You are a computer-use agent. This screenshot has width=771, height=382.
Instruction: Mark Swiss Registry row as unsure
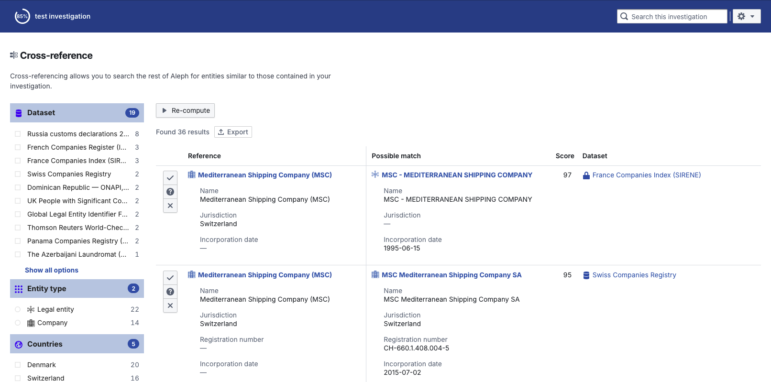tap(170, 292)
